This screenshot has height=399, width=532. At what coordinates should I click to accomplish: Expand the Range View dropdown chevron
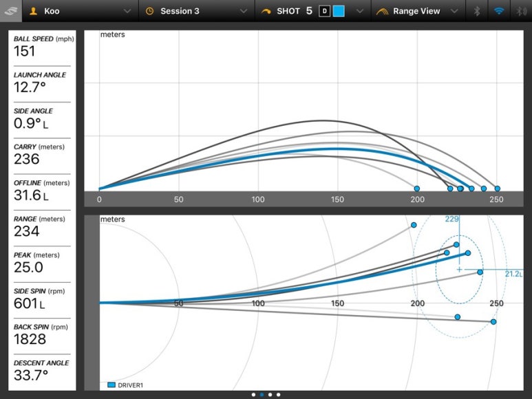tap(454, 11)
